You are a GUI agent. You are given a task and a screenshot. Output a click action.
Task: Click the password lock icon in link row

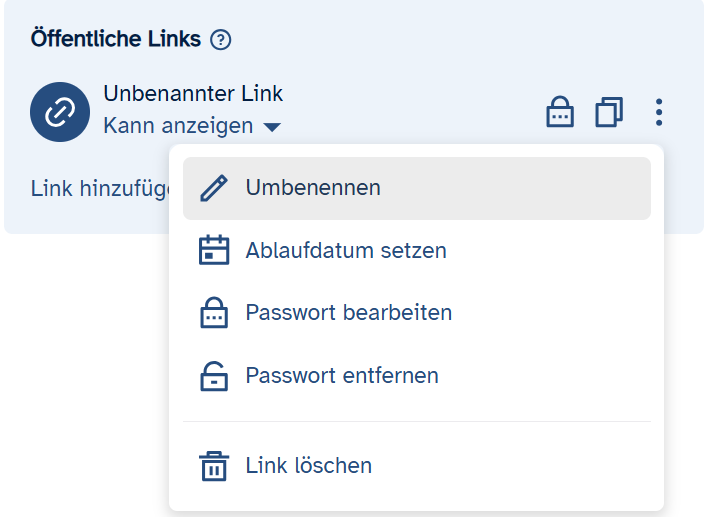click(x=560, y=112)
